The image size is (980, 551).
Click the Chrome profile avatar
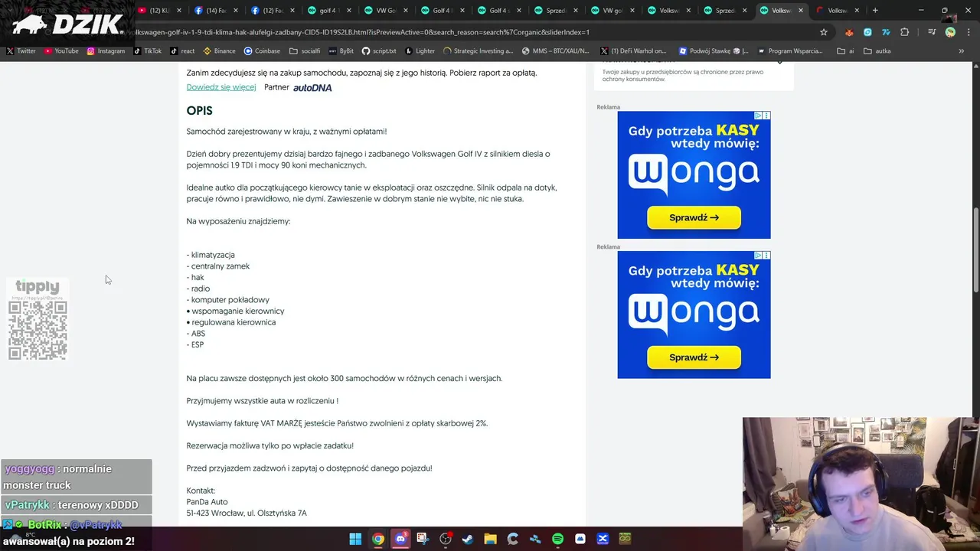pyautogui.click(x=950, y=32)
